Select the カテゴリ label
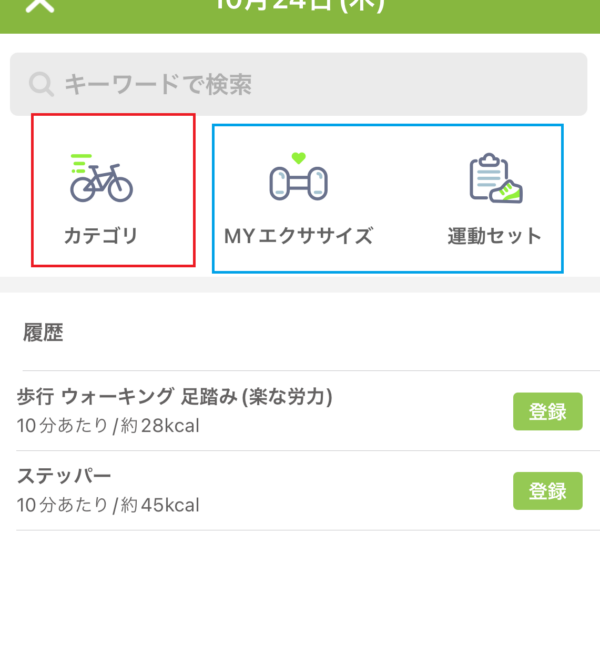 click(x=101, y=236)
